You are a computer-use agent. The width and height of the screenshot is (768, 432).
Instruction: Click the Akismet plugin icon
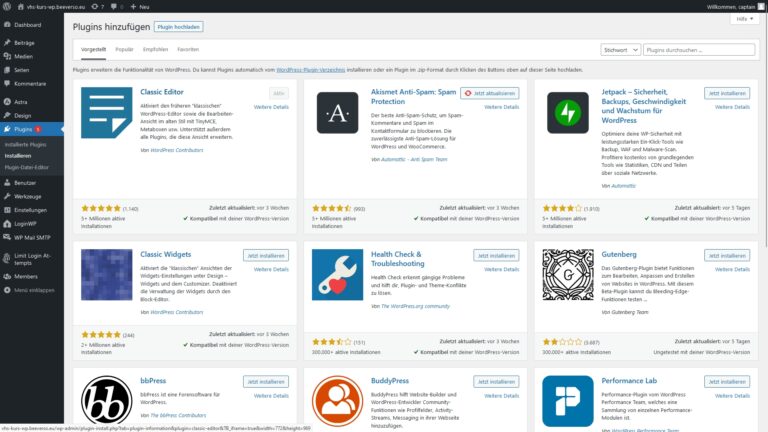pyautogui.click(x=337, y=112)
